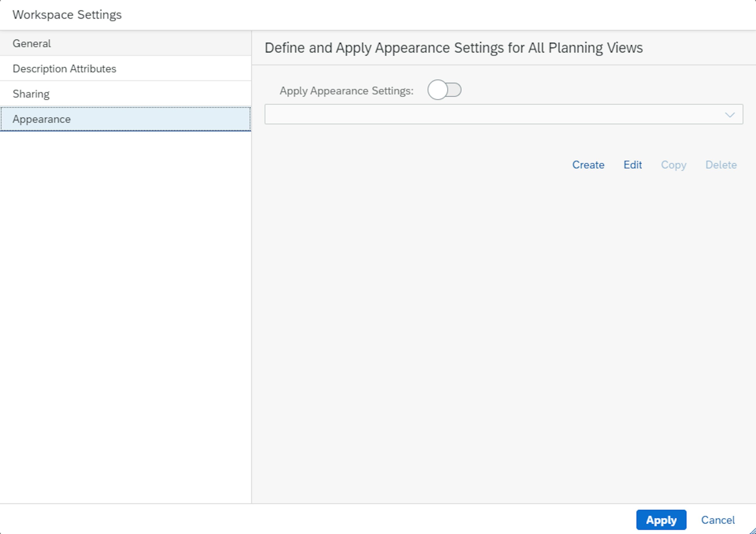This screenshot has height=534, width=756.
Task: Click the Create link
Action: point(588,165)
